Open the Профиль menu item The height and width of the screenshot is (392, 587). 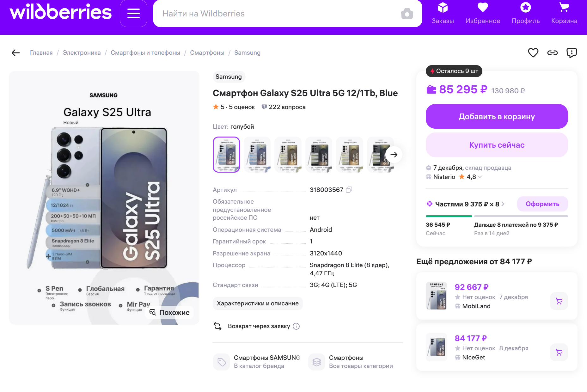525,13
